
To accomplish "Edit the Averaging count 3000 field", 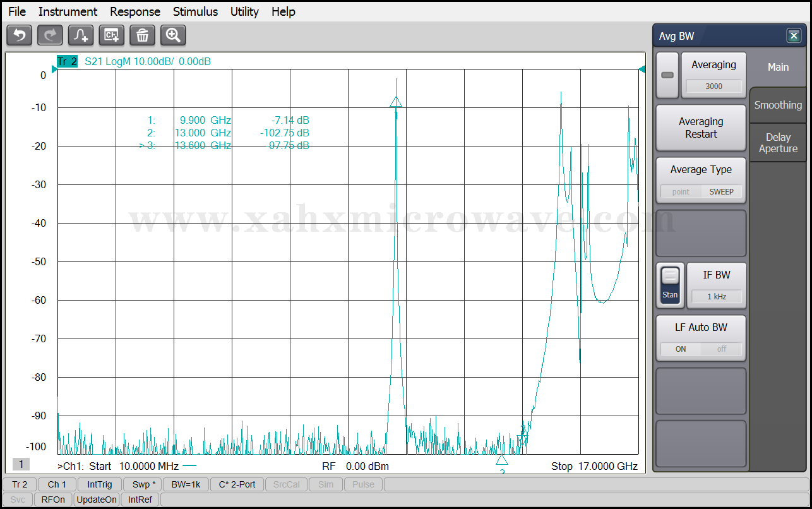I will [x=713, y=87].
